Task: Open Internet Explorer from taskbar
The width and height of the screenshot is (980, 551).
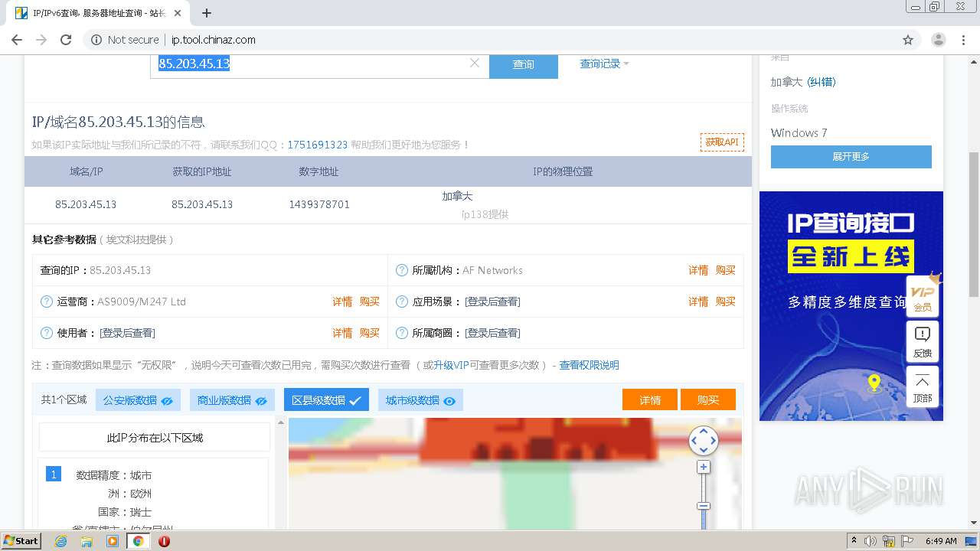Action: tap(61, 541)
